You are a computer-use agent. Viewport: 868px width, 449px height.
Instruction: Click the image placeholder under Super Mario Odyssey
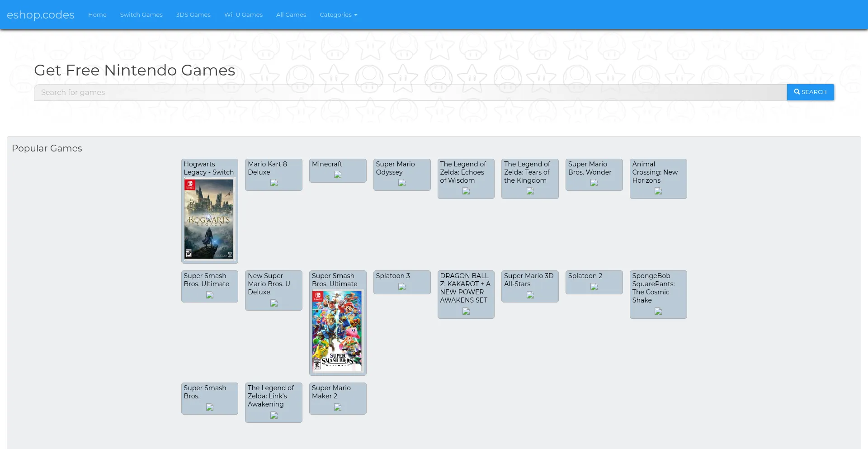coord(402,183)
